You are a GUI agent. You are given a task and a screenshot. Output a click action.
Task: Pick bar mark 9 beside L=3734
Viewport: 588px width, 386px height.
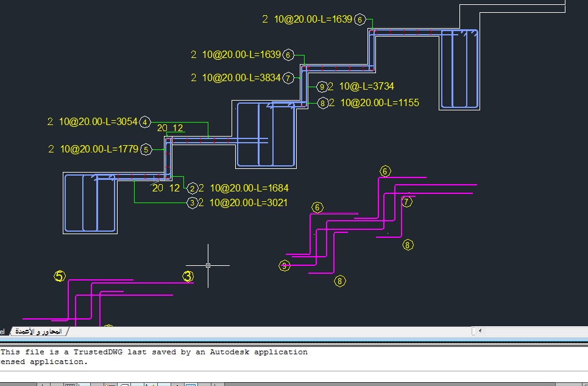(322, 87)
